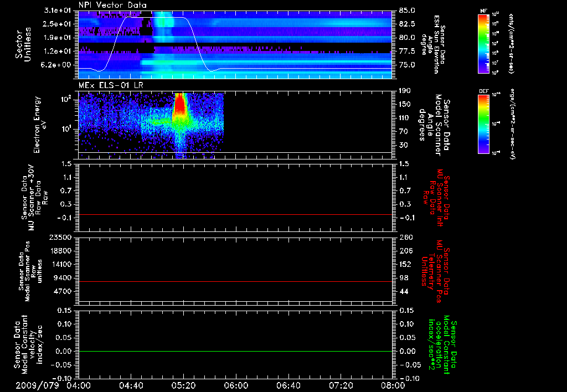Click the "06:40" time tick label

coord(288,385)
